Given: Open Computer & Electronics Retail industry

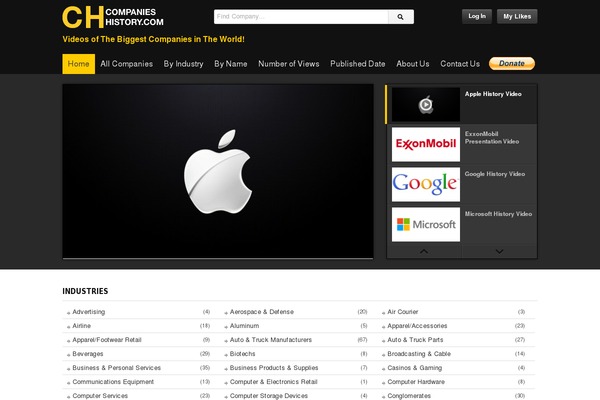Looking at the screenshot, I should [x=273, y=382].
